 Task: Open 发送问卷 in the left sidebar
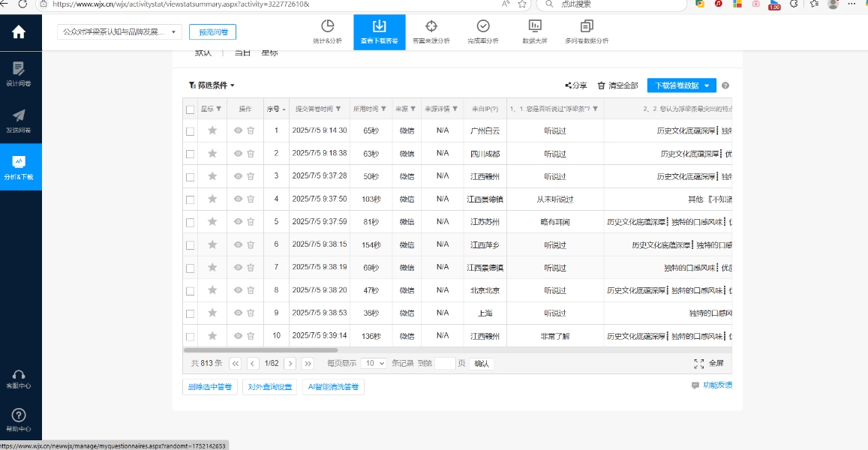[x=19, y=121]
